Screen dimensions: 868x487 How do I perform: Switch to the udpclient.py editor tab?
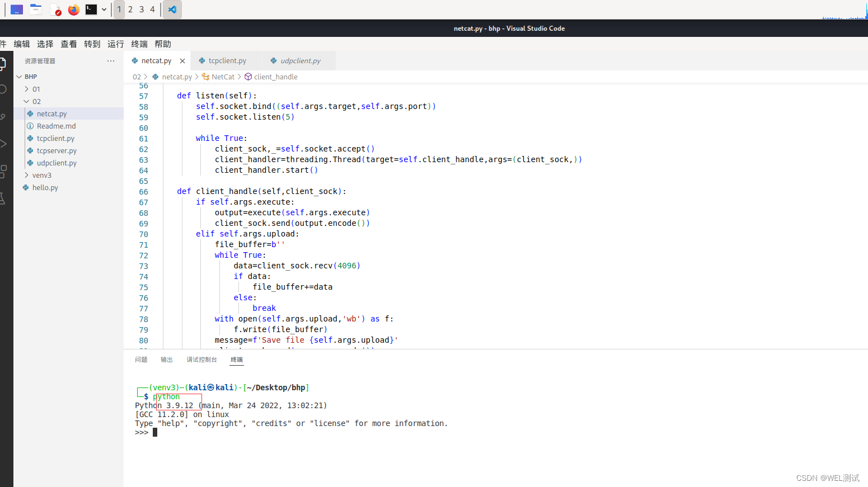[299, 61]
